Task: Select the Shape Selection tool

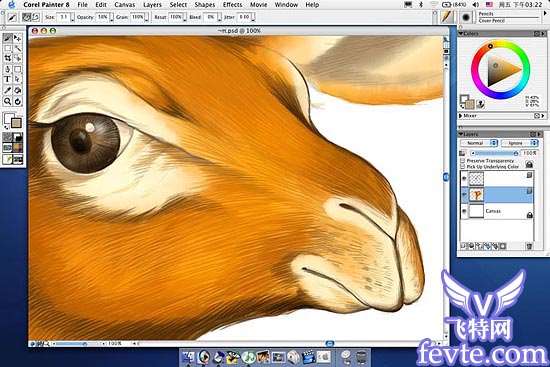Action: [17, 79]
